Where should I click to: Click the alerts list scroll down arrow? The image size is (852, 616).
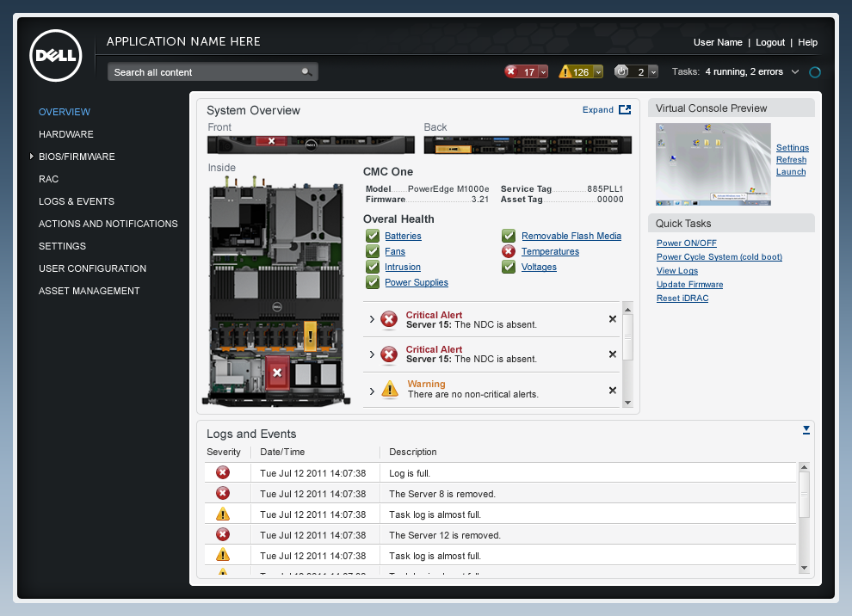click(627, 403)
